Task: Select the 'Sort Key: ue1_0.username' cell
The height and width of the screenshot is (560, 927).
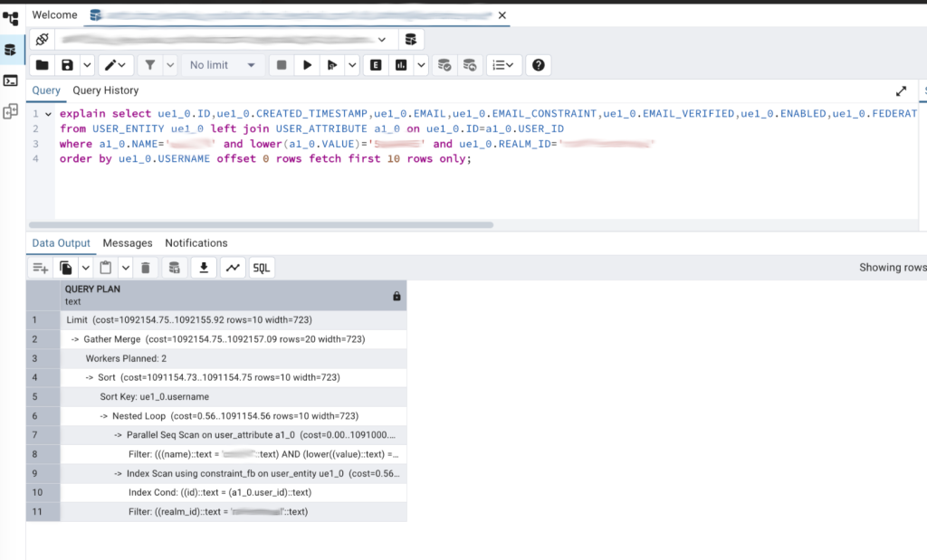Action: [233, 397]
